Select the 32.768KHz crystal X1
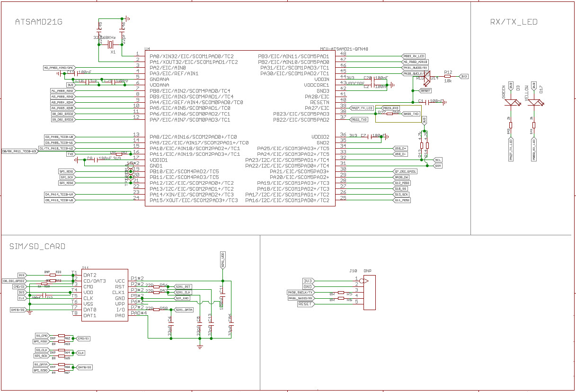This screenshot has height=392, width=576. coord(110,45)
